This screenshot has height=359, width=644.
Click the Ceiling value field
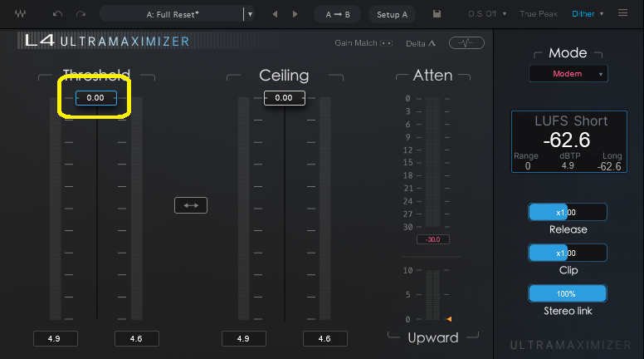pyautogui.click(x=284, y=98)
